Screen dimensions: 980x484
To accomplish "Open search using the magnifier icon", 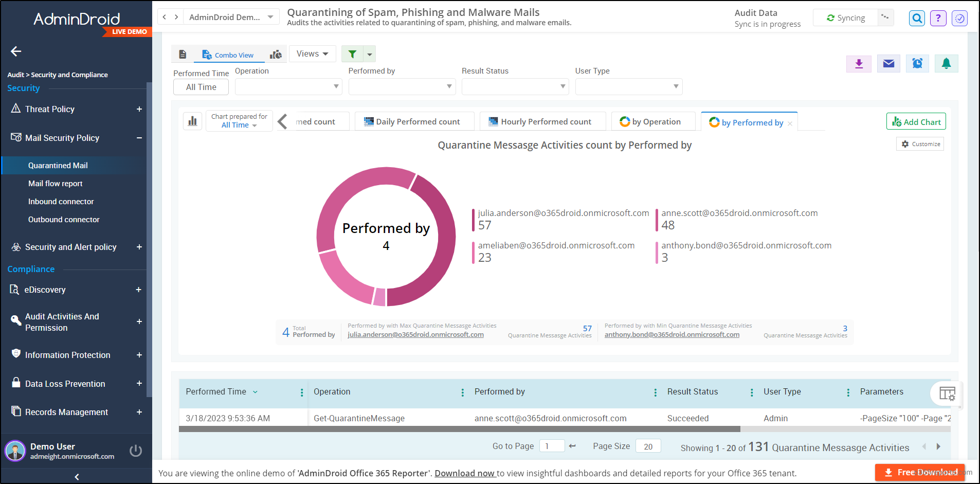I will [x=917, y=17].
